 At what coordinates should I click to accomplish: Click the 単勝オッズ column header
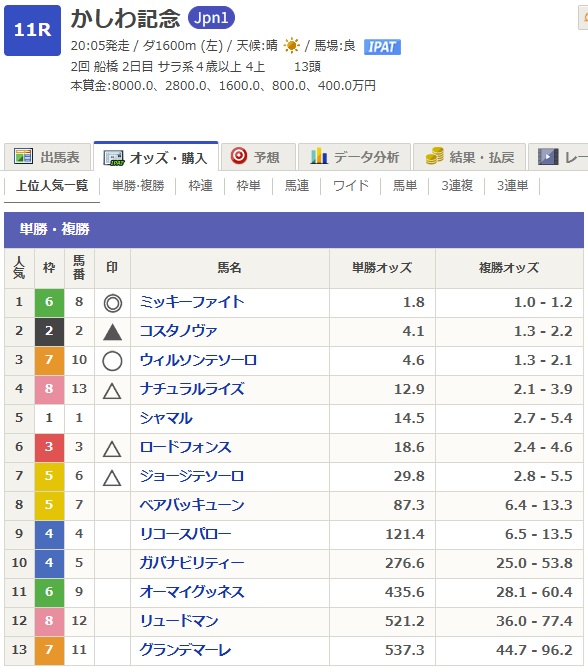tap(382, 268)
